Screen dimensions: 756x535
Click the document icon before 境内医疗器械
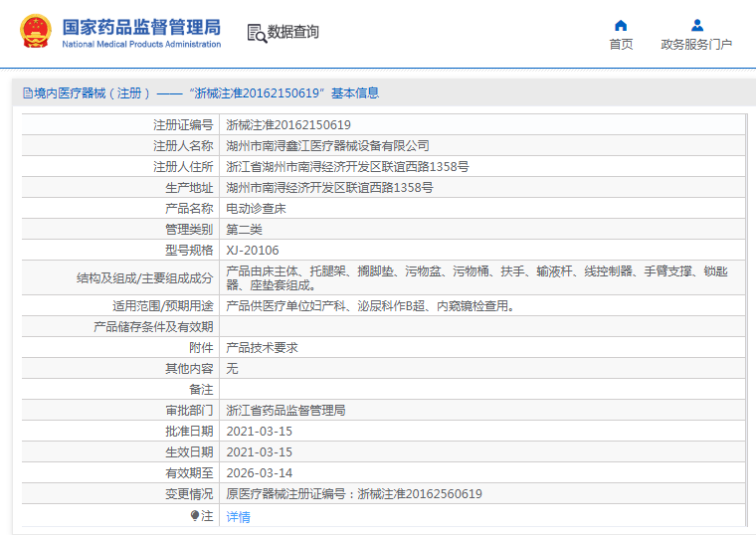coord(28,93)
